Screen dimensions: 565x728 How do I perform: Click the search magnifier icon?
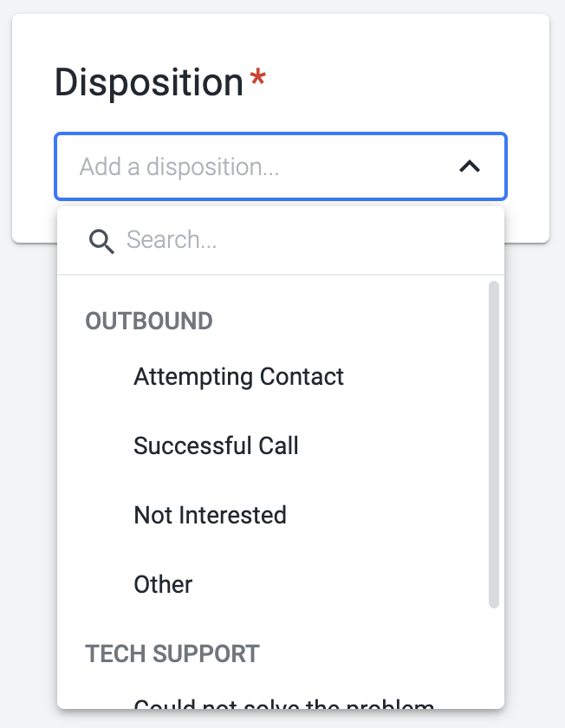101,242
